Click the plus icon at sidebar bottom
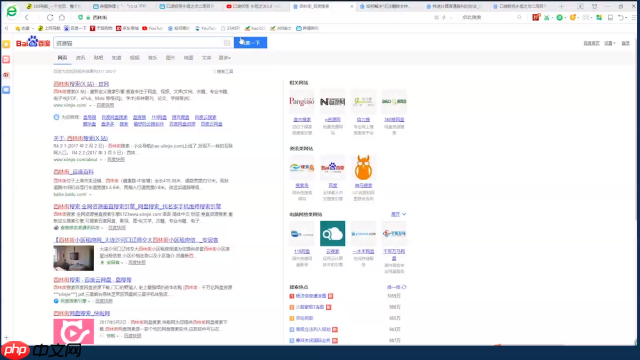The height and width of the screenshot is (360, 640). 6,338
